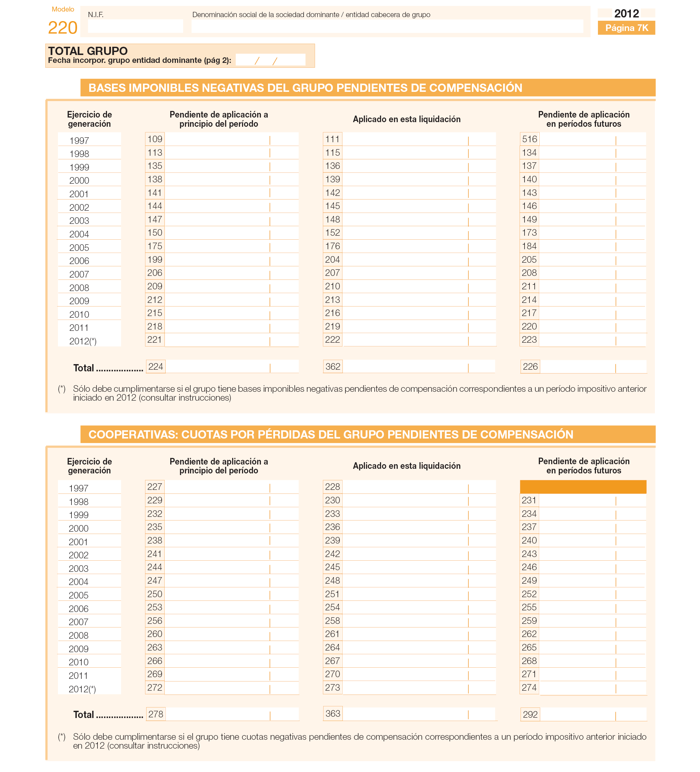The height and width of the screenshot is (772, 700).
Task: Click cooperatives field 250 for 2005
Action: 231,594
